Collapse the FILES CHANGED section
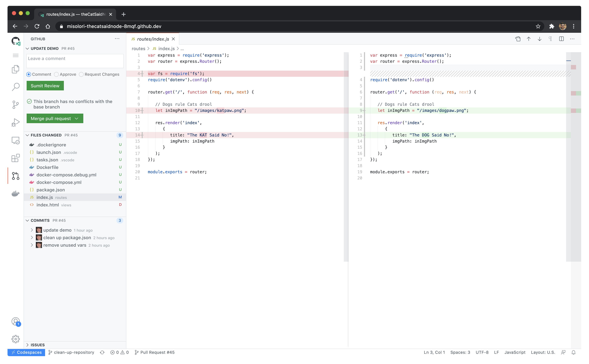The image size is (589, 364). pyautogui.click(x=27, y=135)
